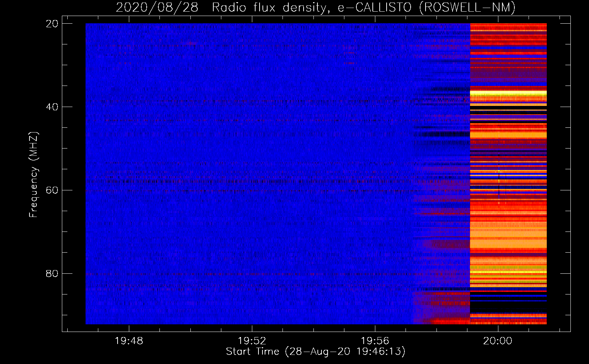Click the 19:48 time axis label

tap(129, 341)
